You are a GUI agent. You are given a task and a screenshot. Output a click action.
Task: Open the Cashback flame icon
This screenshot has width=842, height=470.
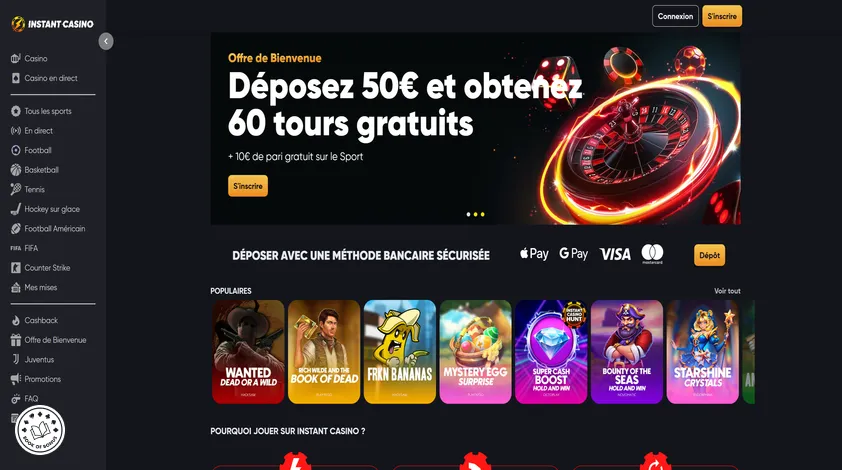(16, 320)
